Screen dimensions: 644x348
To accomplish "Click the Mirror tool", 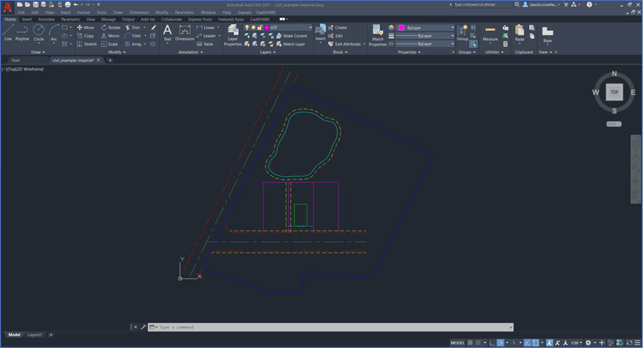I will pyautogui.click(x=110, y=36).
